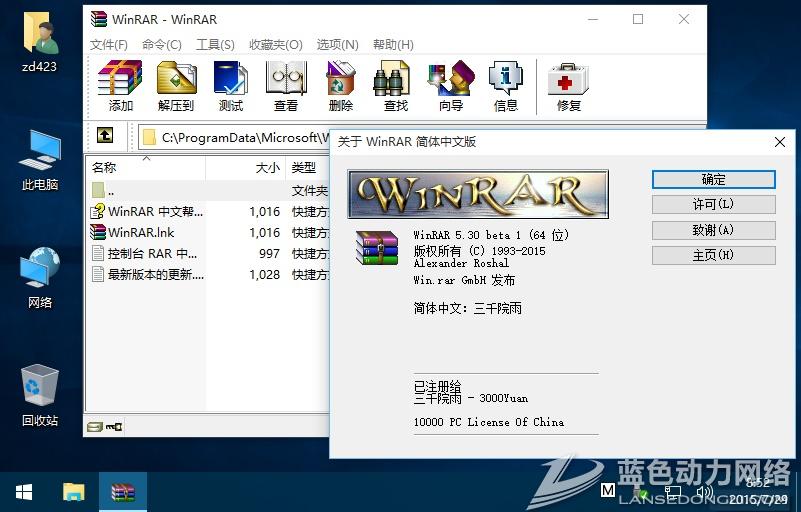
Task: Click the 查找 (Find) binoculars icon
Action: coord(396,85)
